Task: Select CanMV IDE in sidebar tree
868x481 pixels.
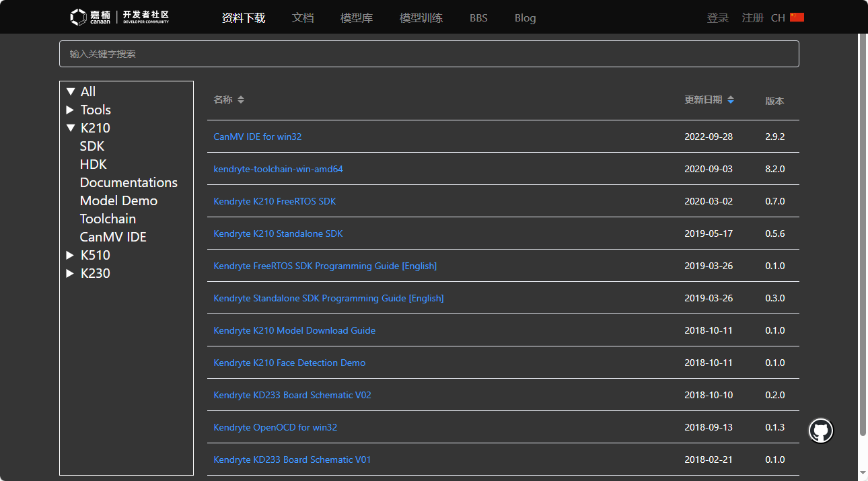Action: [x=113, y=237]
